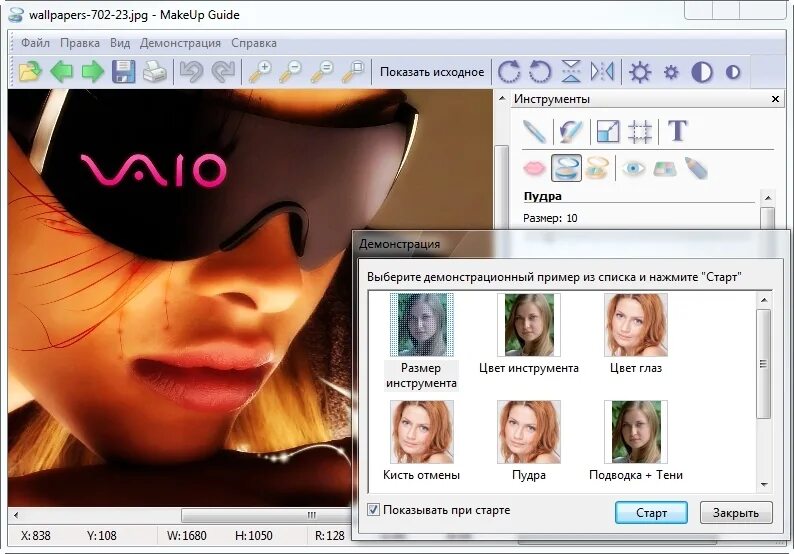794x554 pixels.
Task: Select the eye color tool
Action: (633, 168)
